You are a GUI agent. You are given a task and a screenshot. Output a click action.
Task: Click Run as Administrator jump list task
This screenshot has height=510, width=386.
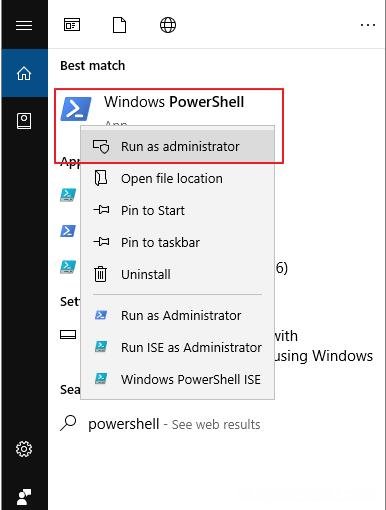point(177,315)
